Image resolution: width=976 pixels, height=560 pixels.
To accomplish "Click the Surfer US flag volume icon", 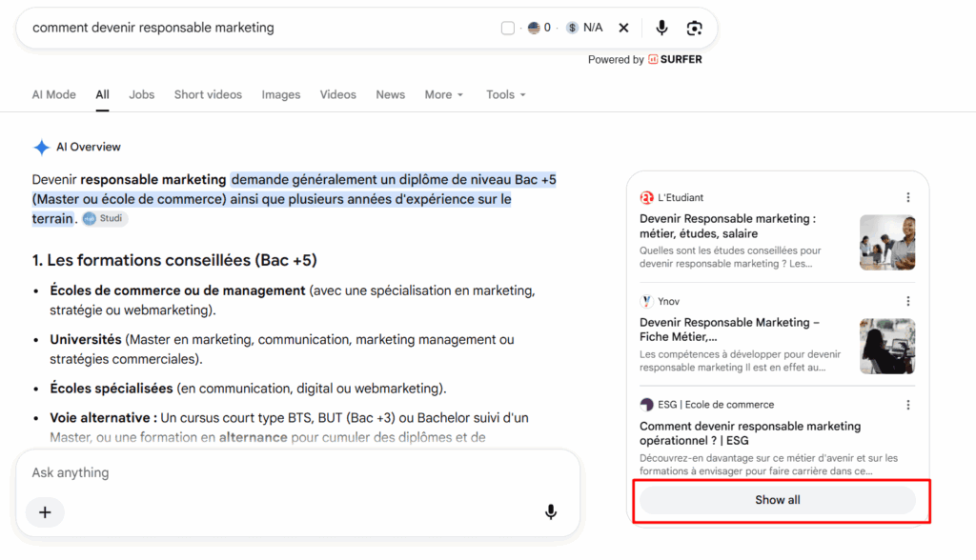I will (534, 28).
